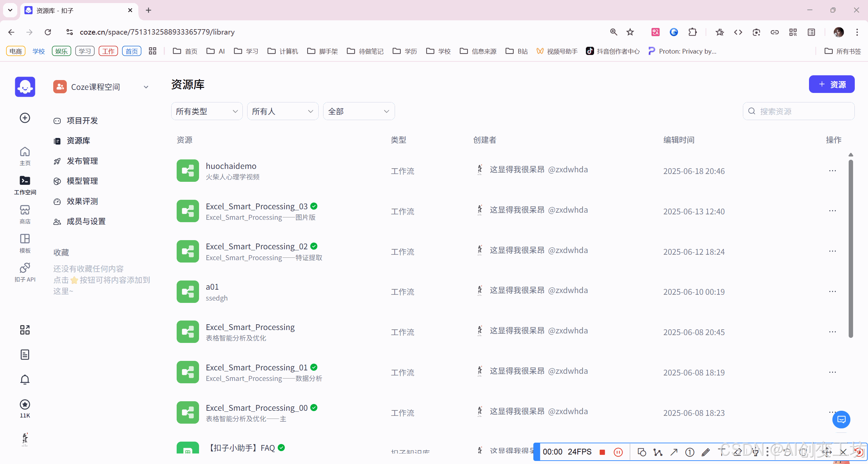The height and width of the screenshot is (464, 868).
Task: Click the huochaidemo workflow icon
Action: click(188, 171)
